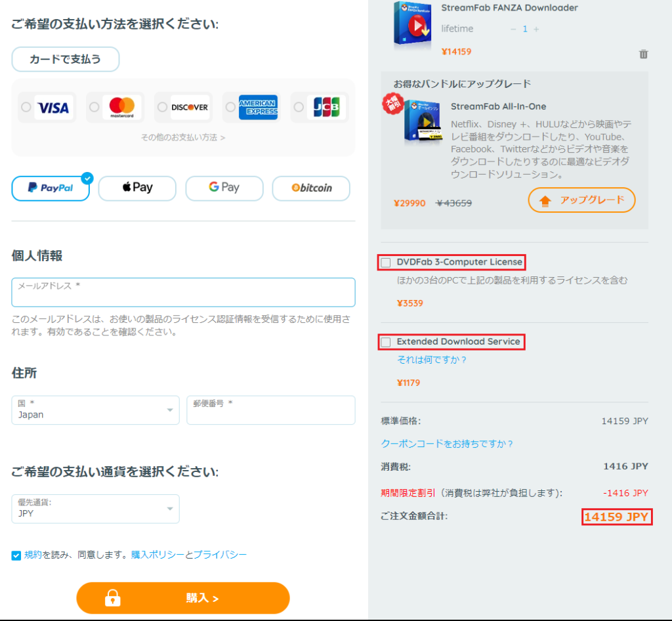This screenshot has height=621, width=672.
Task: Click the struck-through ¥43659 bundle price
Action: pos(453,203)
